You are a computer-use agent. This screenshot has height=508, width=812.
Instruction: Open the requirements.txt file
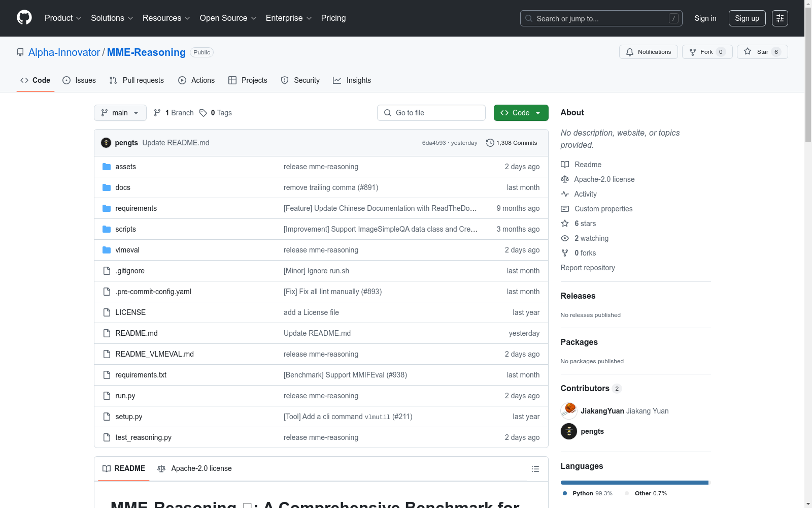(141, 375)
